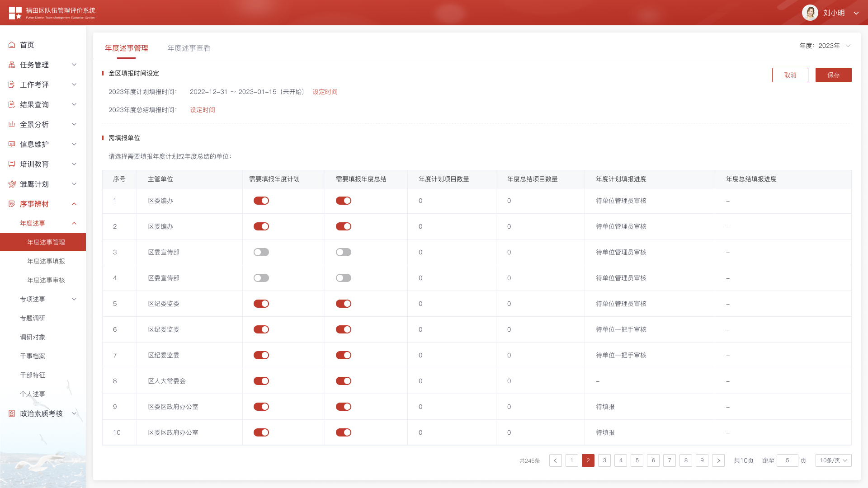Click 待填报 status in row 9
The width and height of the screenshot is (868, 488).
pos(605,407)
